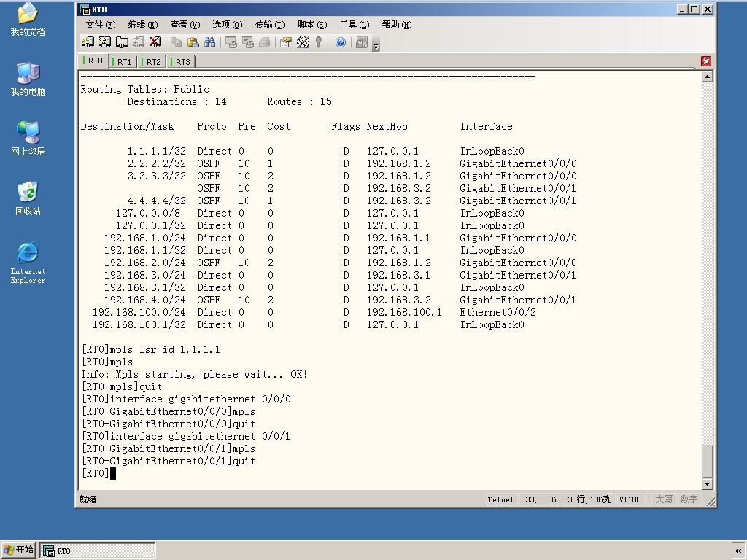Click the Disconnect icon with red X

[155, 42]
